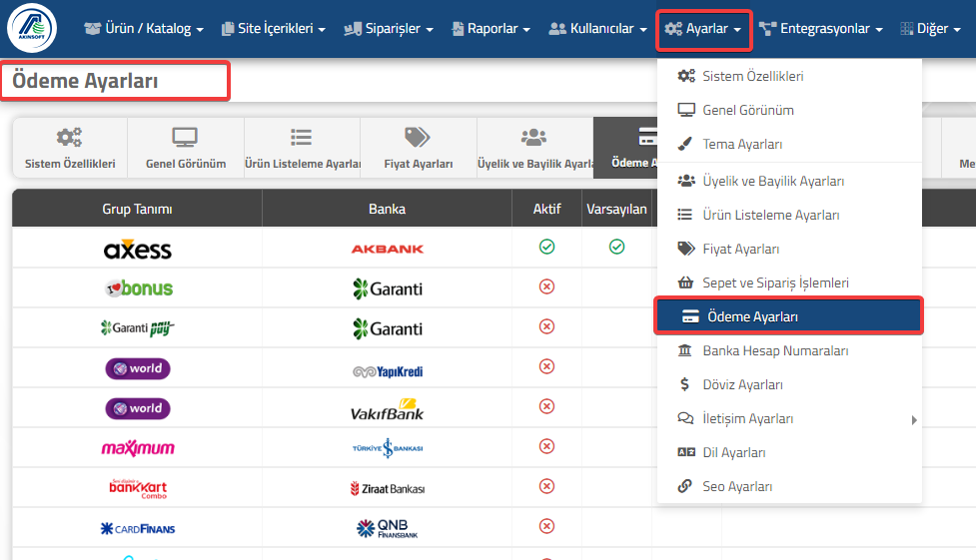Click the Garanti logo in bonus row
This screenshot has height=560, width=976.
point(388,288)
